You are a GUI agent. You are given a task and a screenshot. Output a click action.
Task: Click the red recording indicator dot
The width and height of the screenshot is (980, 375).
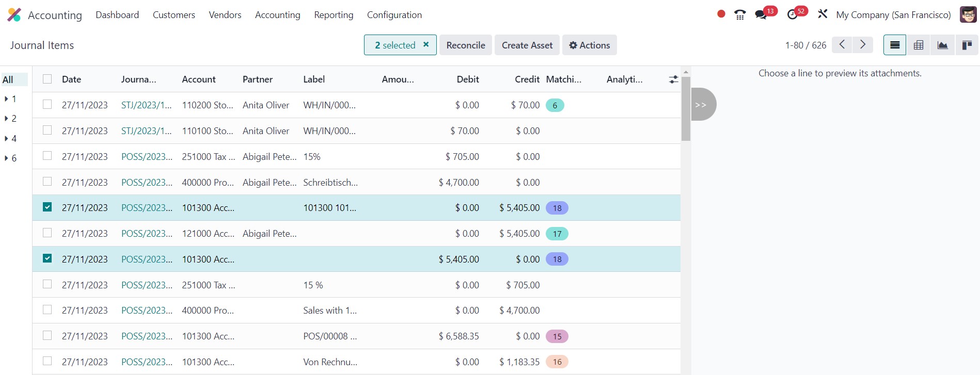tap(721, 14)
